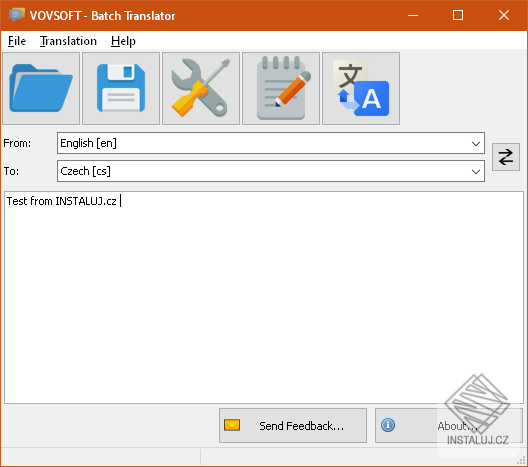
Task: Open the Translation menu
Action: click(x=68, y=41)
